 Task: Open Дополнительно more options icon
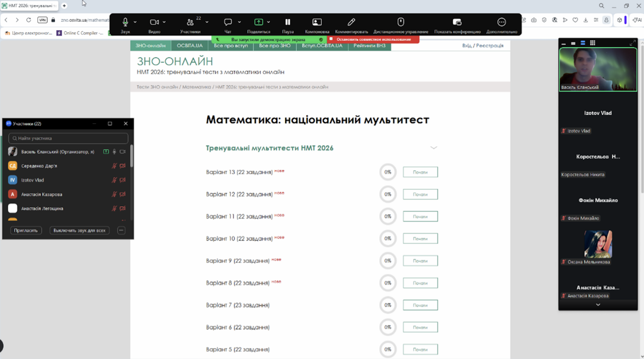501,22
